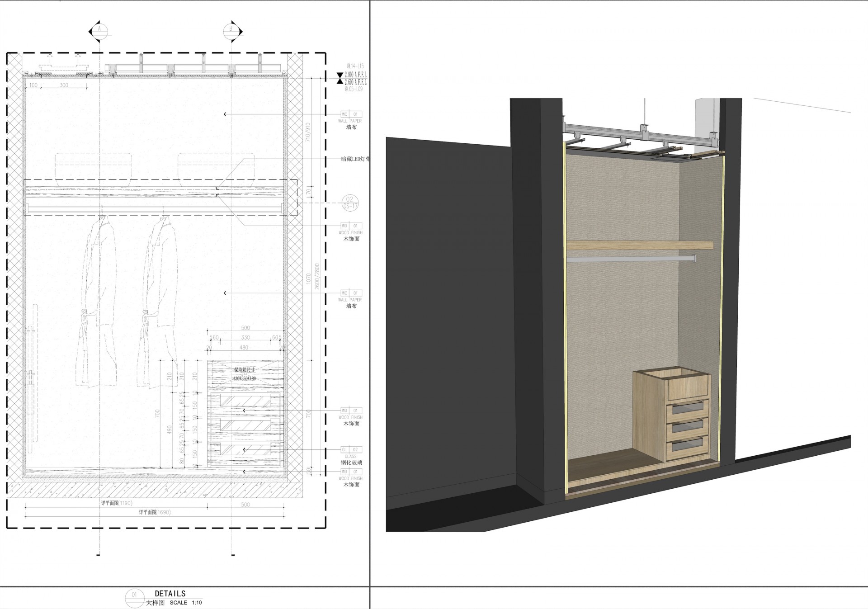
Task: Click the 详平面图(1190) dimension text
Action: coord(117,503)
